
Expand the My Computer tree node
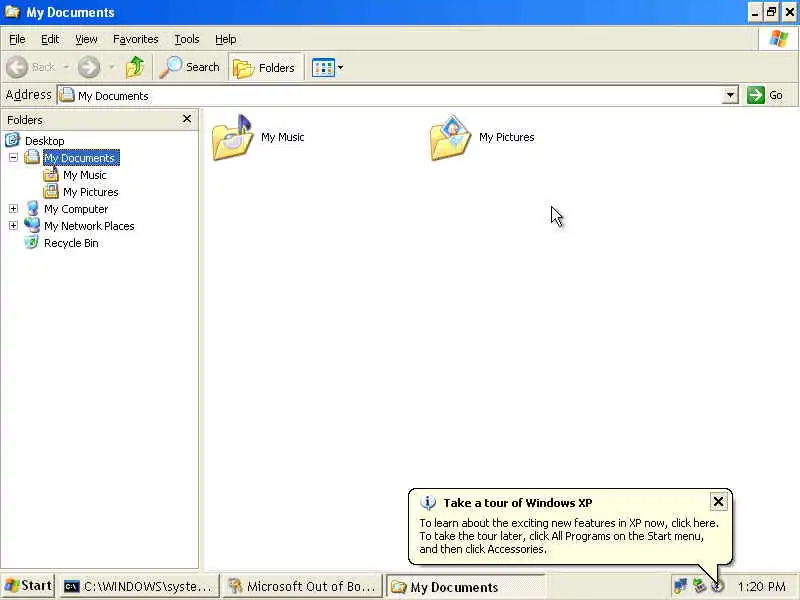(x=13, y=209)
